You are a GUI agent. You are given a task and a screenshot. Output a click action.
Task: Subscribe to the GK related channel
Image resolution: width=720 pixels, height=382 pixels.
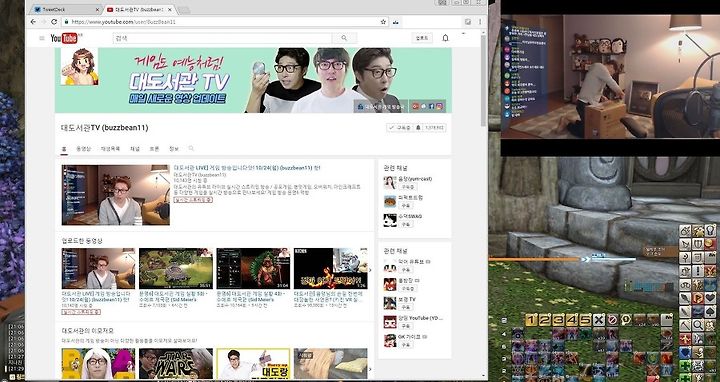point(406,344)
